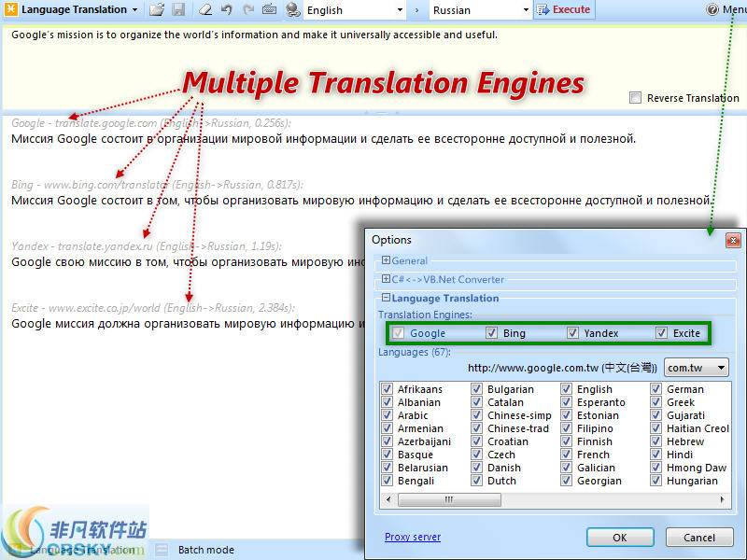Click the "Translation Engines:" label
747x560 pixels.
coord(425,315)
